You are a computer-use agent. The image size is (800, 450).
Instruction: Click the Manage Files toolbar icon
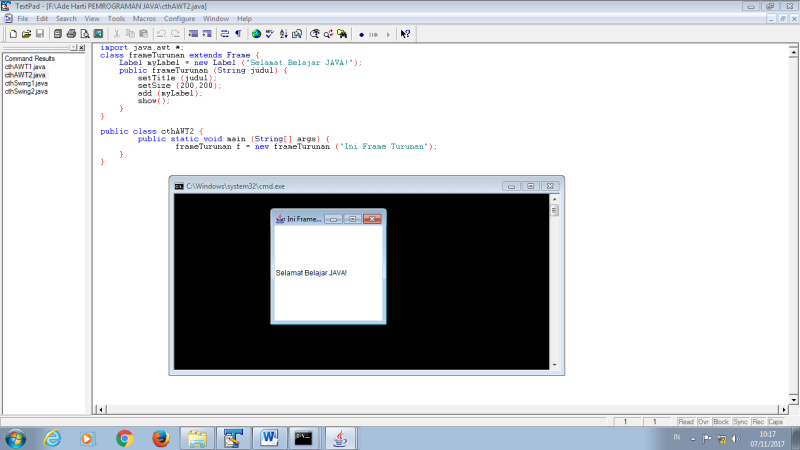tap(58, 34)
